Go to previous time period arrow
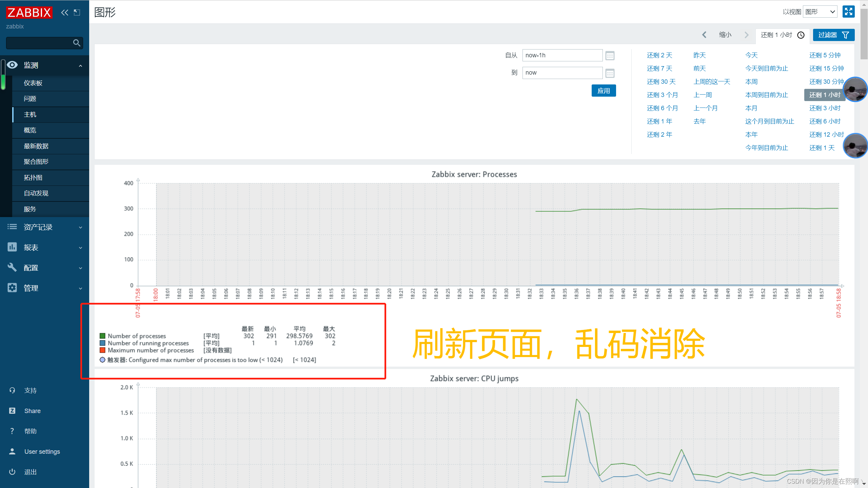Image resolution: width=868 pixels, height=488 pixels. 704,35
